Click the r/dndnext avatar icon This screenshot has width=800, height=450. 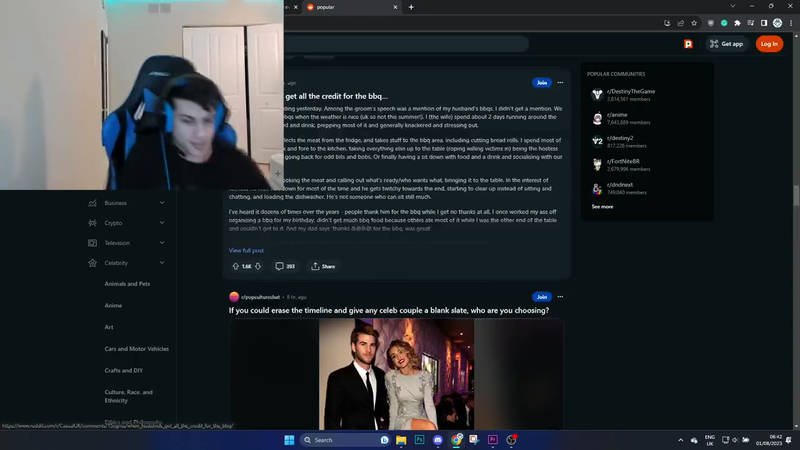(x=597, y=188)
